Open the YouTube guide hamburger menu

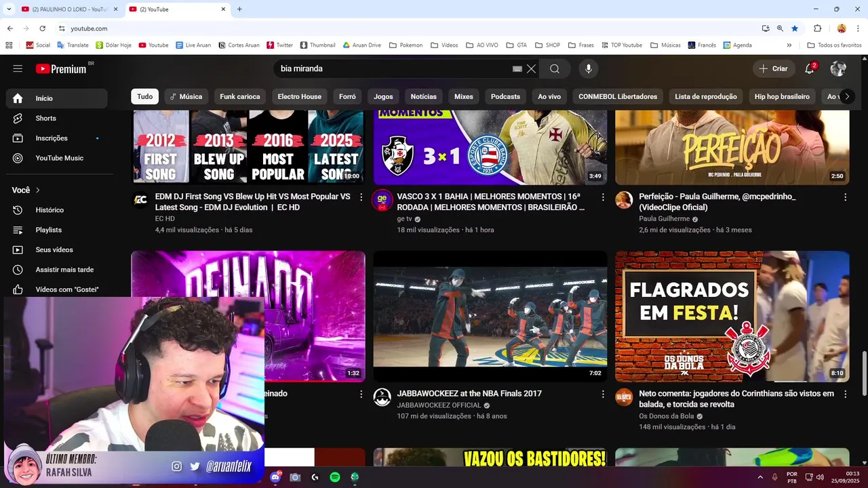[18, 68]
